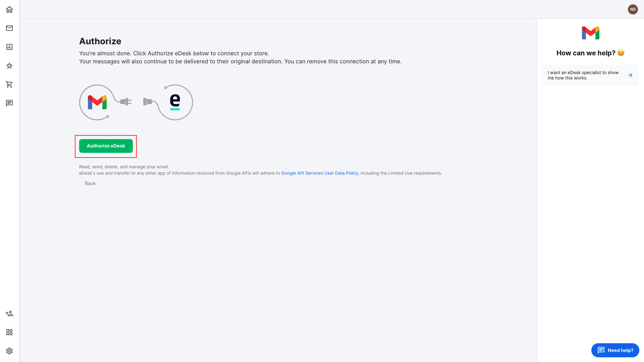Click the Invite user icon

click(9, 313)
